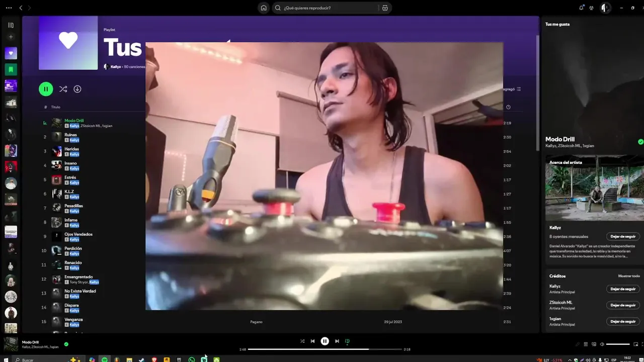Open connect to a device icon
The image size is (644, 362).
click(x=594, y=344)
